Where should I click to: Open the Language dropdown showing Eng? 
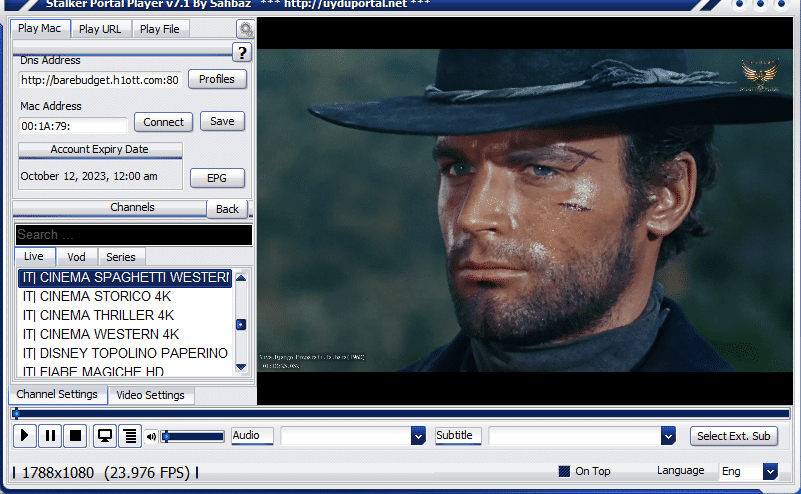coord(770,471)
